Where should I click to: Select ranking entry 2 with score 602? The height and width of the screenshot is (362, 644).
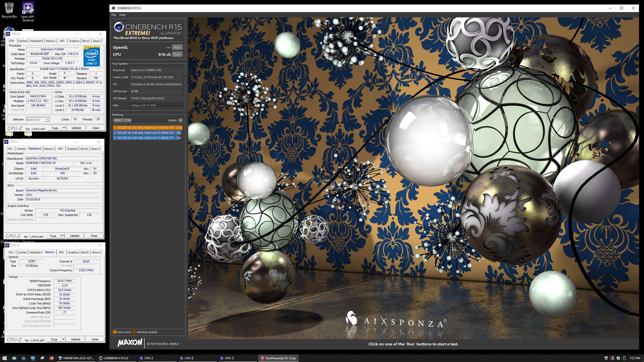(x=148, y=133)
